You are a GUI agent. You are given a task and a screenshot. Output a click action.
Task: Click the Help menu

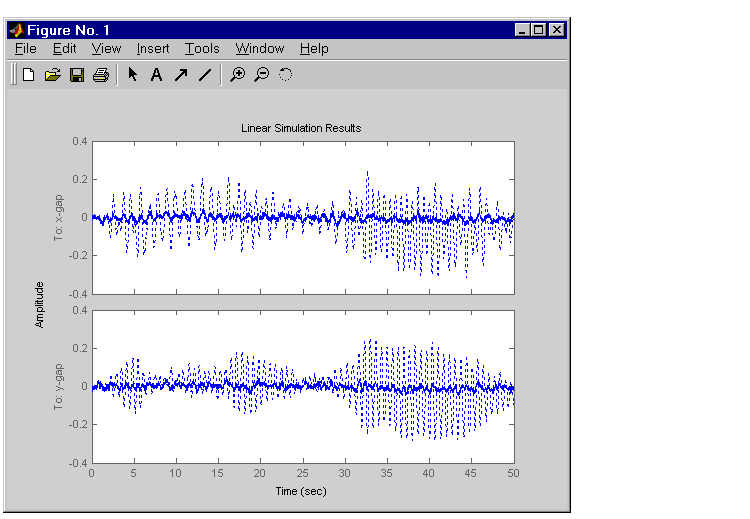click(314, 48)
